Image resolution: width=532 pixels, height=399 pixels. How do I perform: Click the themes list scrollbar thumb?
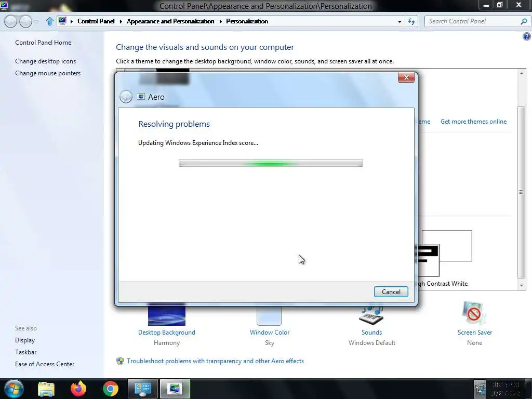(x=522, y=192)
